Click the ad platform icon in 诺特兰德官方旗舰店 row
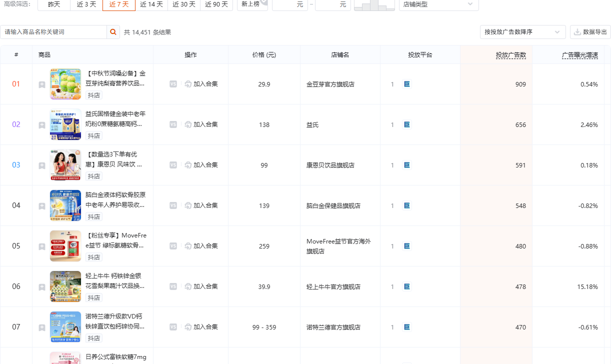 tap(407, 327)
